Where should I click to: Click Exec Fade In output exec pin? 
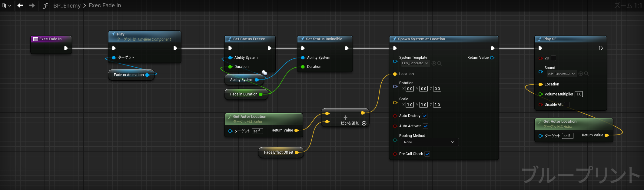tap(66, 48)
